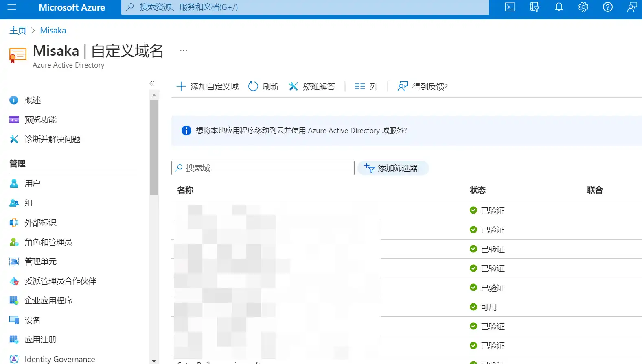Screen dimensions: 642x364
Task: Click the refresh circular arrow icon
Action: (x=253, y=86)
